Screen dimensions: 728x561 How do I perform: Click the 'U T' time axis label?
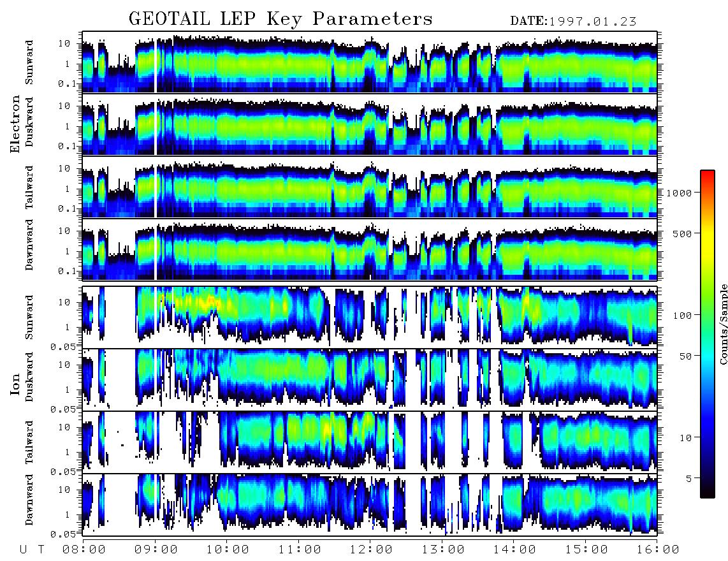coord(33,550)
